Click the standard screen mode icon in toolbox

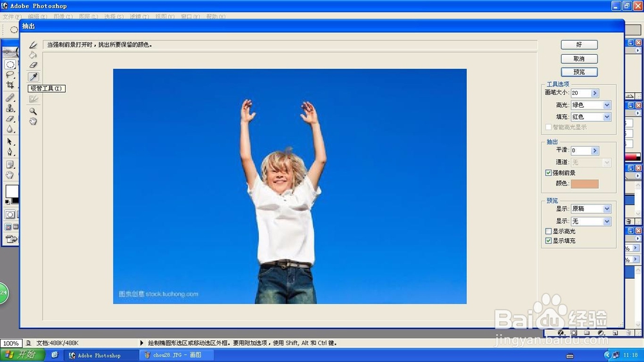click(x=8, y=226)
